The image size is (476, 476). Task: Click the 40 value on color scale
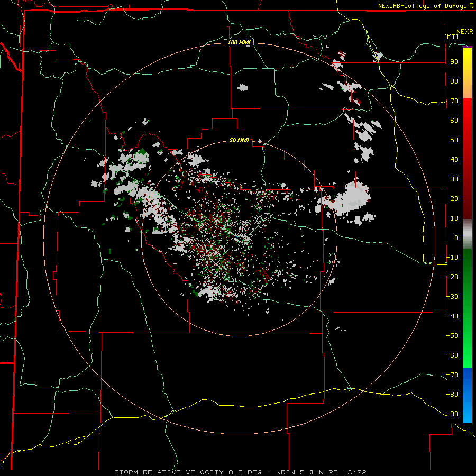click(454, 159)
